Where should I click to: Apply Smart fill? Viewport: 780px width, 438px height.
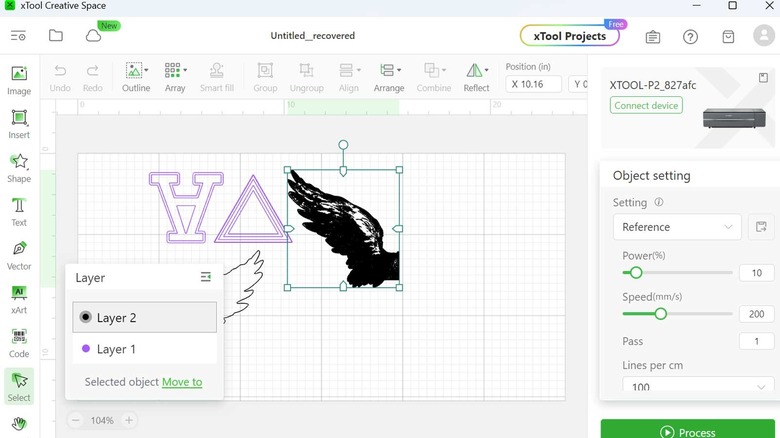pos(216,78)
